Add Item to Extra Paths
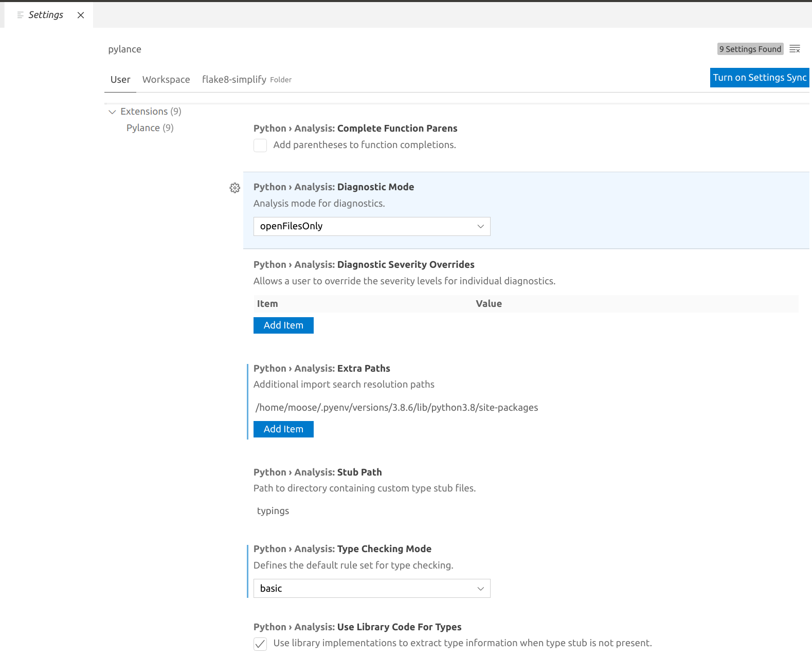The image size is (812, 658). [283, 429]
